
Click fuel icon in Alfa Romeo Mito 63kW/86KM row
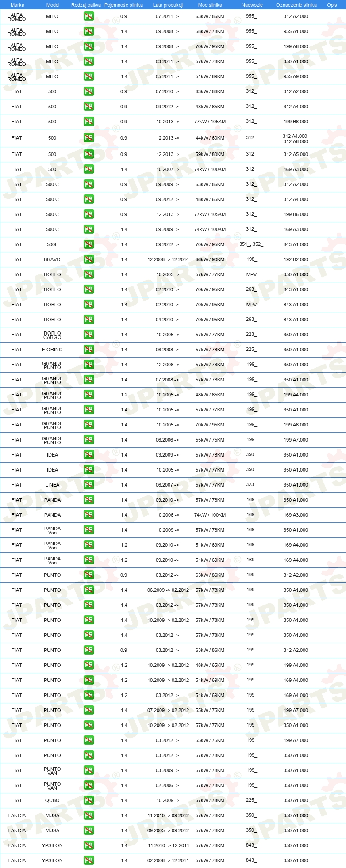point(88,16)
